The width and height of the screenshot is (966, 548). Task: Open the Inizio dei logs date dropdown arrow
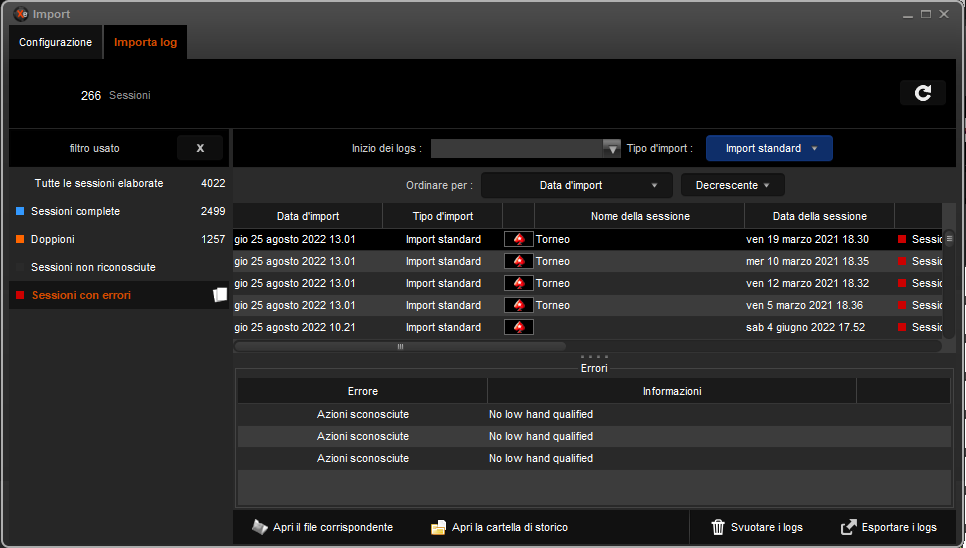pyautogui.click(x=611, y=148)
